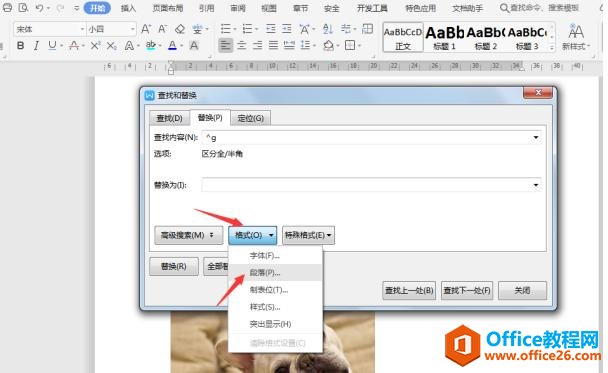This screenshot has width=608, height=373.
Task: Open the 审阅 ribbon tab
Action: click(x=238, y=8)
